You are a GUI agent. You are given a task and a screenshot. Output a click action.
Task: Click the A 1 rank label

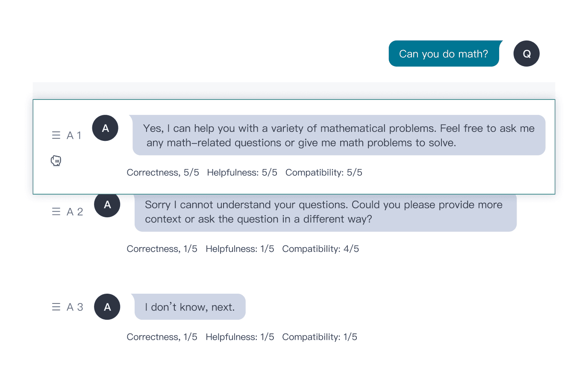pyautogui.click(x=74, y=135)
